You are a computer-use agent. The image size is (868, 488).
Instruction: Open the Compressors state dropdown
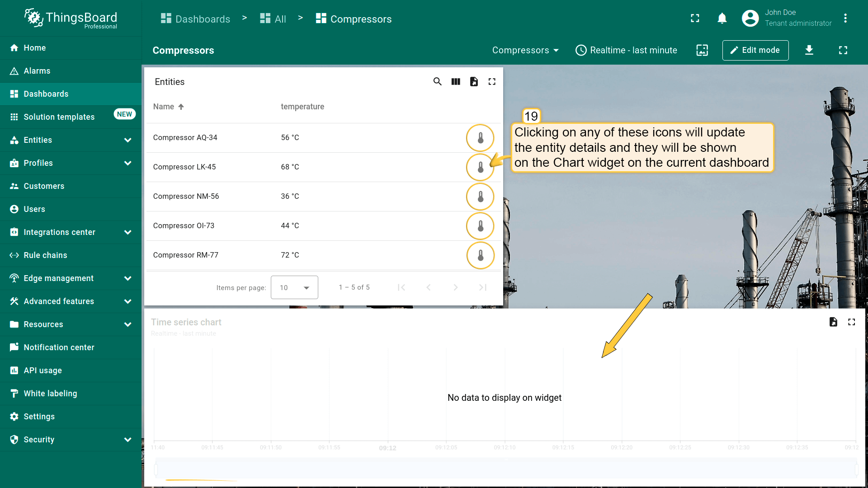pos(525,50)
